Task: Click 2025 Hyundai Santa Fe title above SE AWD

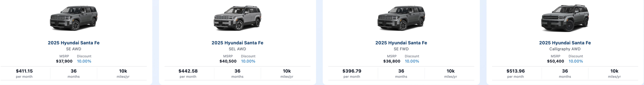Action: [x=74, y=43]
